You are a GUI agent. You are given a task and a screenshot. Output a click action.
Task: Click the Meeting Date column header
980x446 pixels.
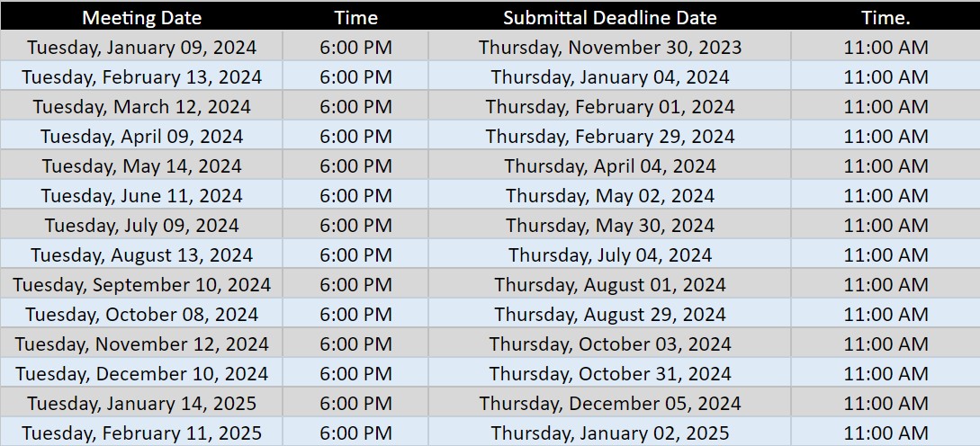coord(141,18)
